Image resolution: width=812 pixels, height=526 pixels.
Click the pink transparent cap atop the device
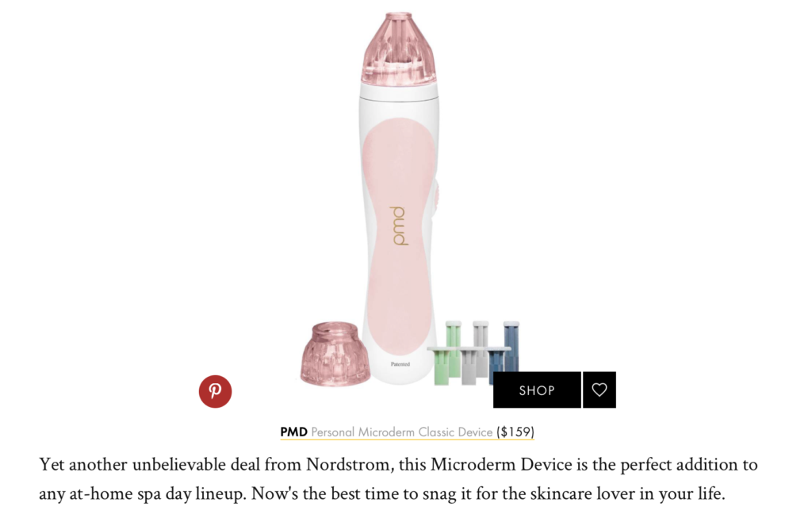[399, 49]
